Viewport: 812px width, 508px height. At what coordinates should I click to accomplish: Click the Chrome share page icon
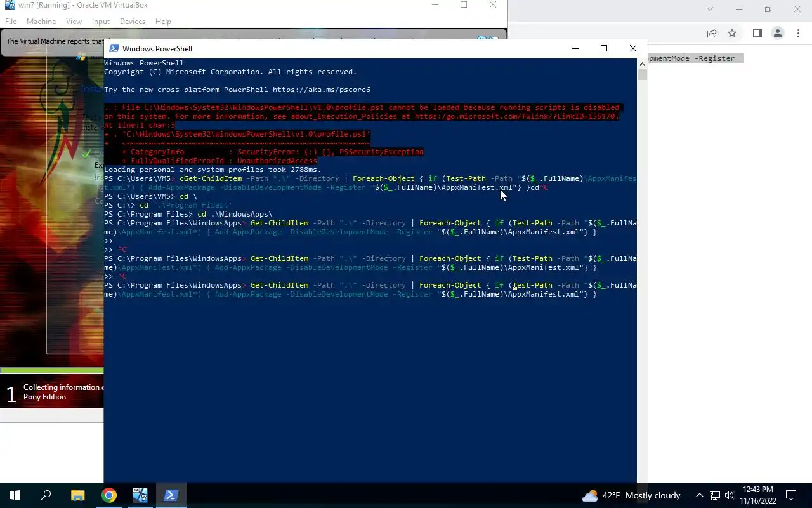(x=712, y=33)
